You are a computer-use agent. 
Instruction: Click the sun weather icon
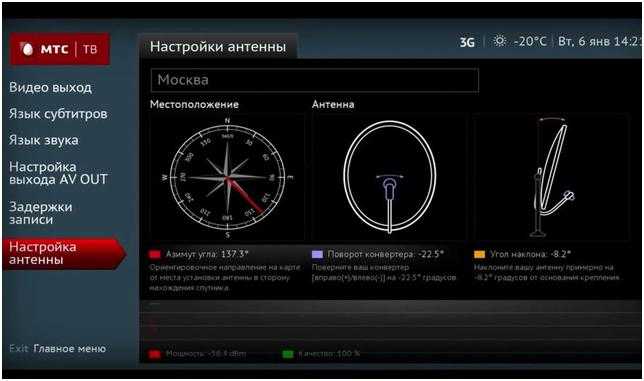tap(499, 41)
